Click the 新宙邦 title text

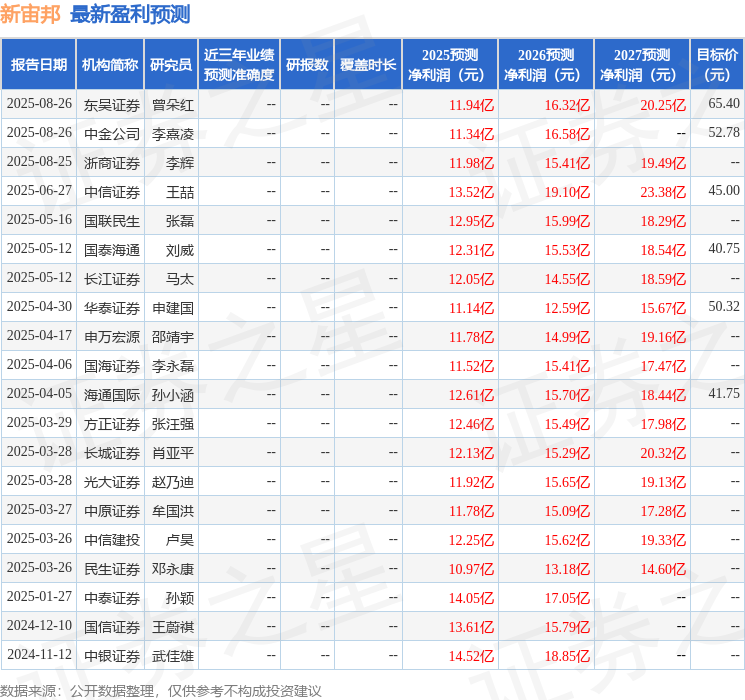pyautogui.click(x=30, y=14)
